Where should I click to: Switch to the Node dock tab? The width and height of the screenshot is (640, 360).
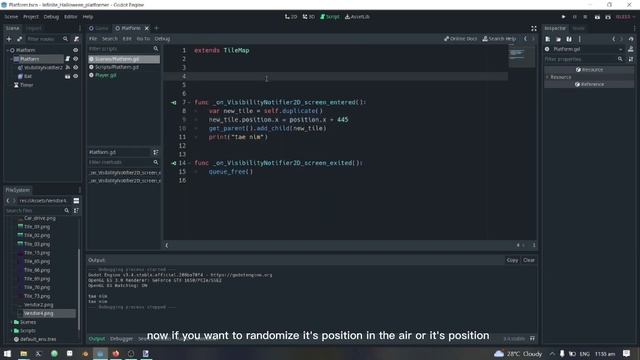[x=578, y=28]
